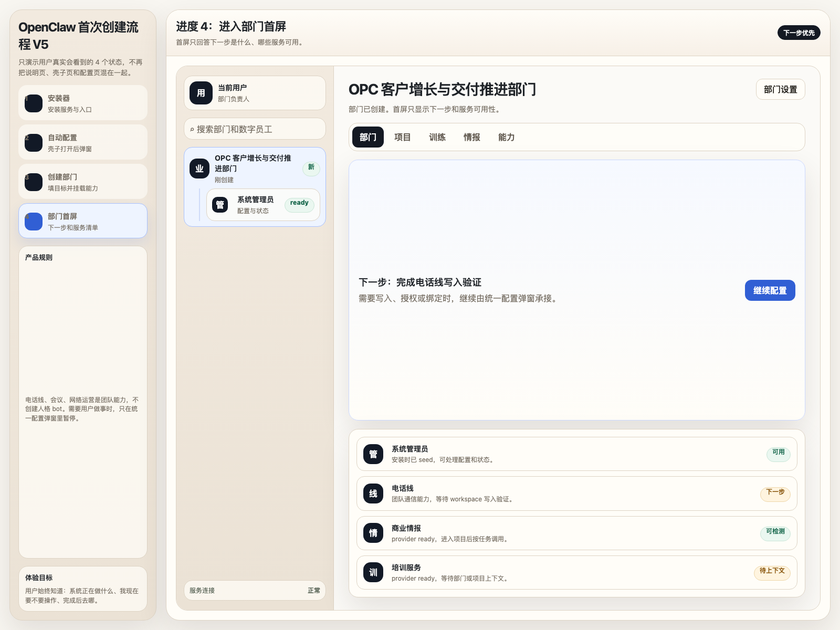The image size is (840, 630).
Task: Select the 安装器 step card
Action: (x=83, y=103)
